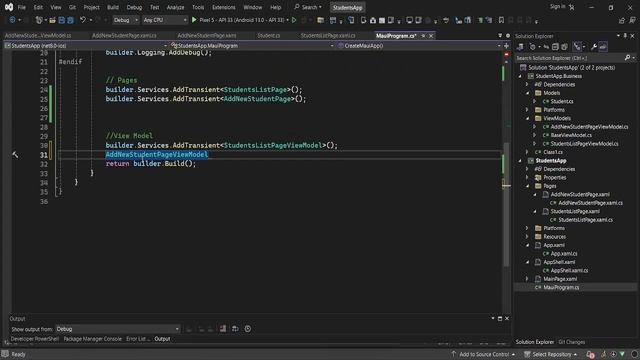The height and width of the screenshot is (360, 640).
Task: Click Add to Source Control
Action: click(x=484, y=354)
